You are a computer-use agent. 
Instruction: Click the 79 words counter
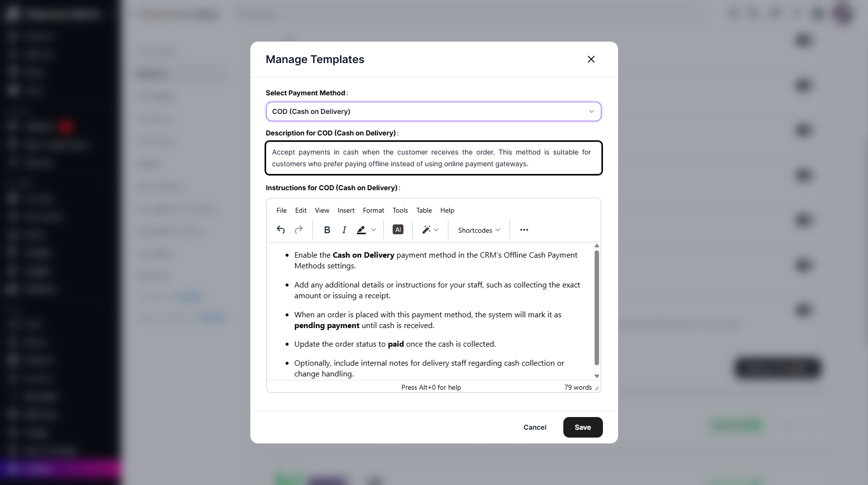(x=578, y=387)
